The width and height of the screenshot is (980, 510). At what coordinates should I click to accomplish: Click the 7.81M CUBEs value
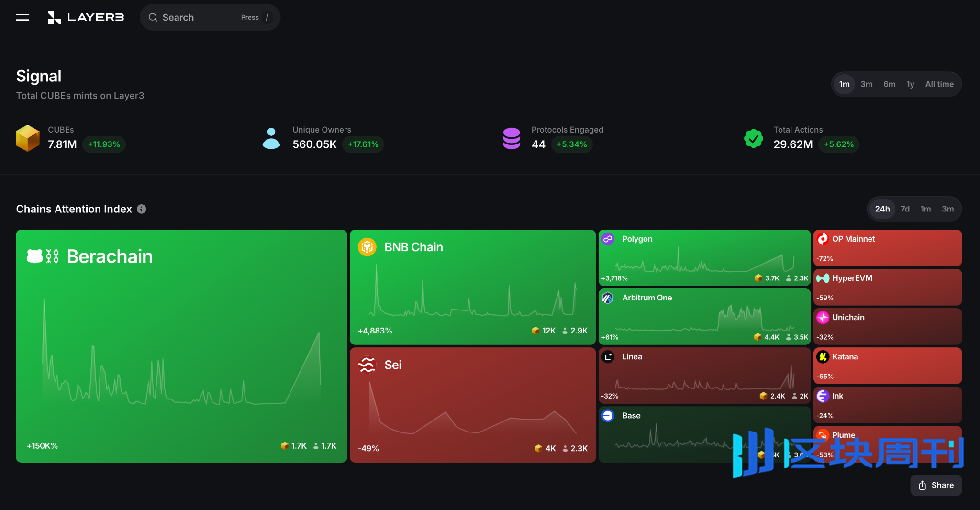[62, 144]
